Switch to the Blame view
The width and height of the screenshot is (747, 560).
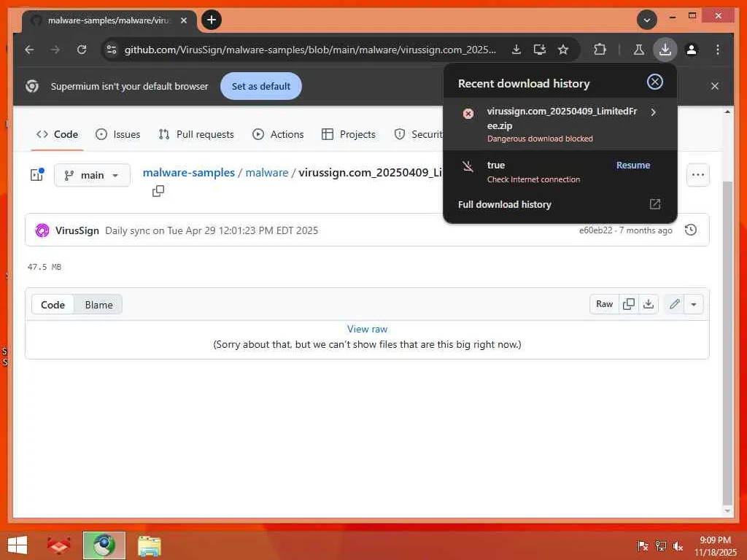[x=98, y=305]
